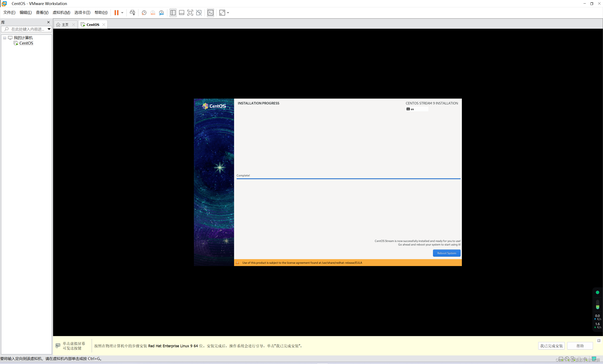
Task: Toggle Unity mode icon
Action: point(199,13)
